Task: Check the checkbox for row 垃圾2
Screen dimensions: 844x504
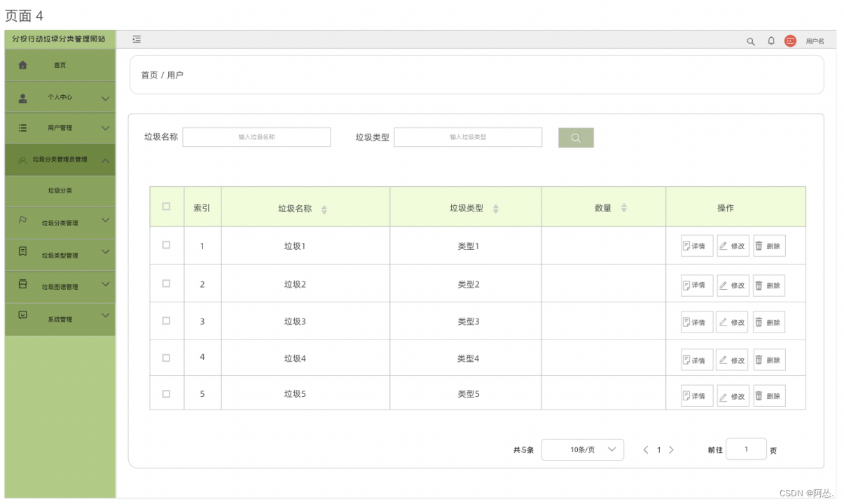Action: click(166, 283)
